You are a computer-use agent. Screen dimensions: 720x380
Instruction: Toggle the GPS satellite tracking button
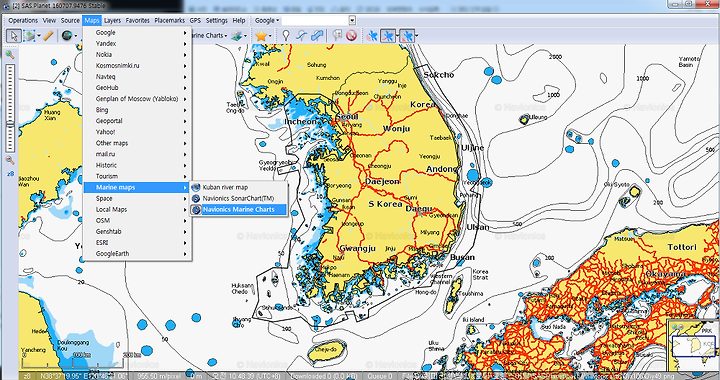372,35
